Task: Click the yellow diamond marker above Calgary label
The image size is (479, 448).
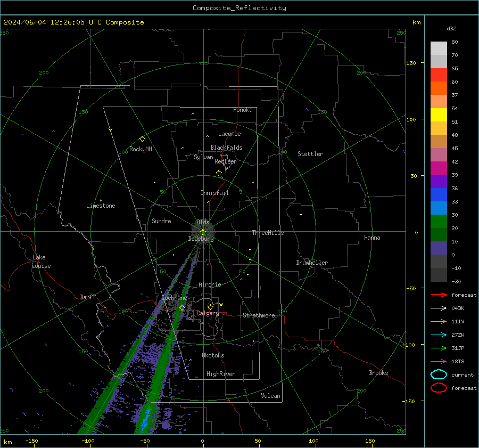Action: click(x=210, y=307)
